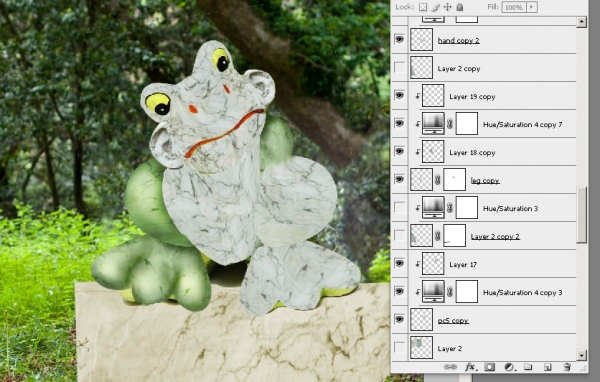Click 'Hue/Saturation 4 copy 7' layer name
Viewport: 600px width, 382px height.
[523, 124]
